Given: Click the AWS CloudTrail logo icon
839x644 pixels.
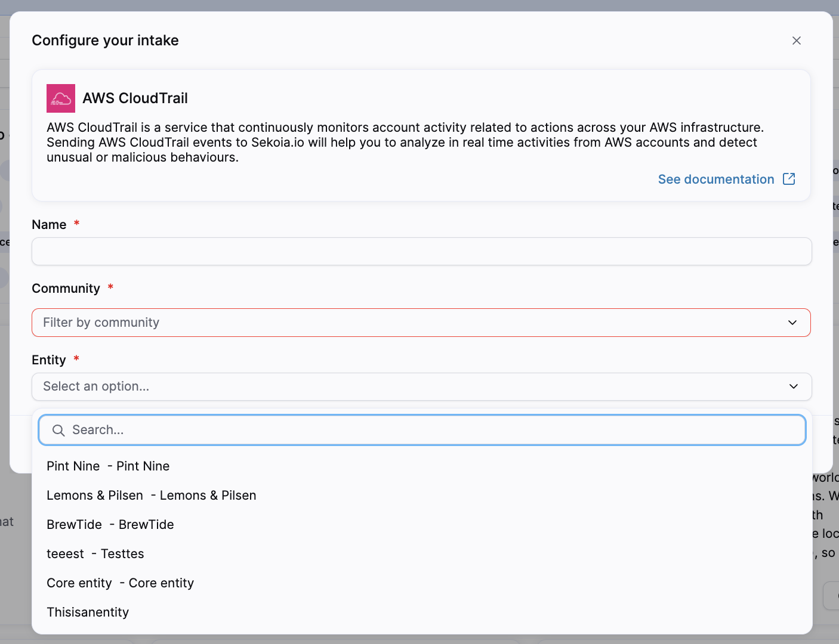Looking at the screenshot, I should tap(61, 98).
